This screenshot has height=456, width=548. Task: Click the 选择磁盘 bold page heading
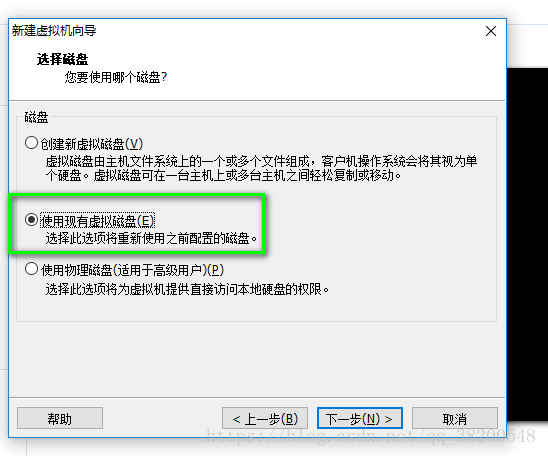pyautogui.click(x=62, y=59)
